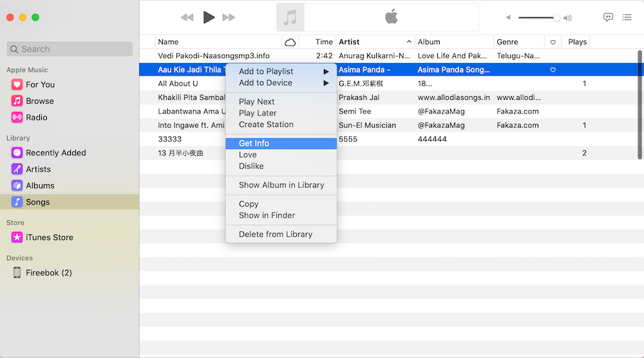Click album 444444 cell

[x=432, y=139]
